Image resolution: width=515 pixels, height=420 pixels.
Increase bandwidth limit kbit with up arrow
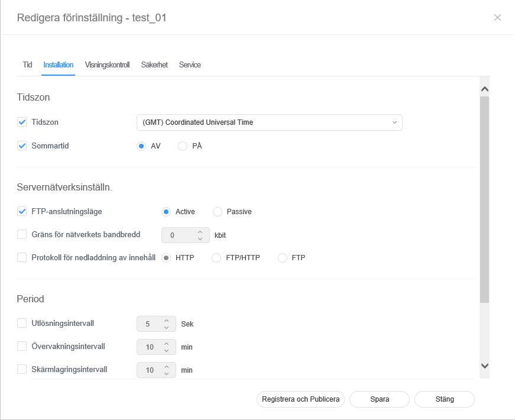click(200, 232)
